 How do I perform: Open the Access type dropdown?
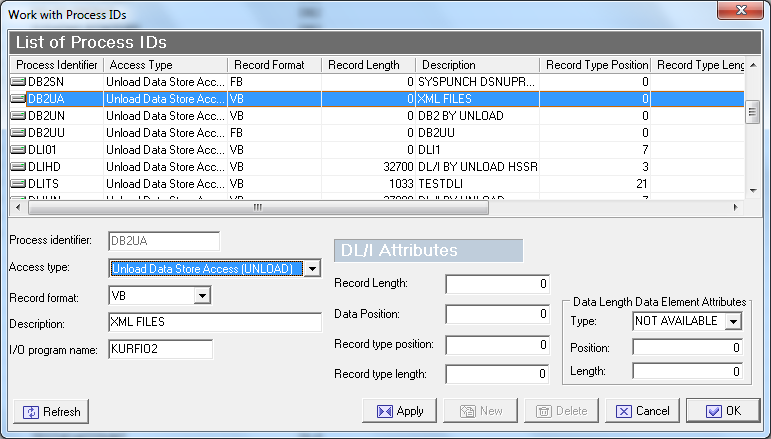[312, 269]
